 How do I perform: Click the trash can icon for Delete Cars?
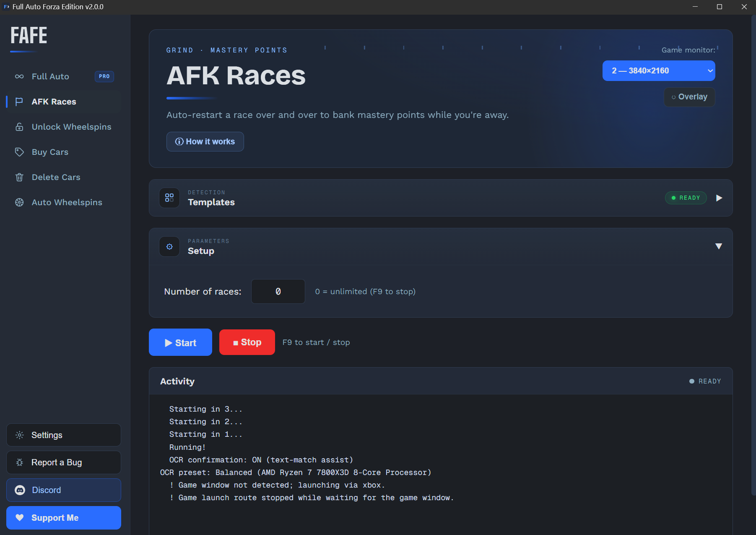tap(19, 177)
